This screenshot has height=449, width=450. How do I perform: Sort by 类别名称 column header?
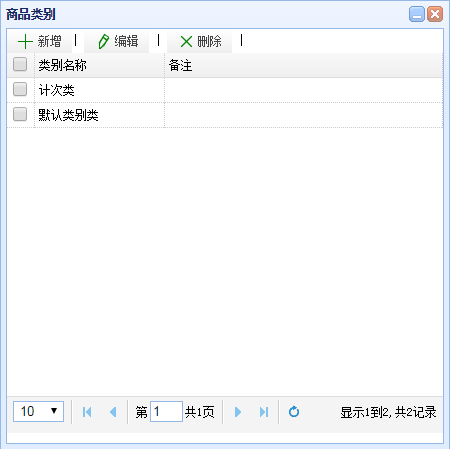tap(62, 65)
